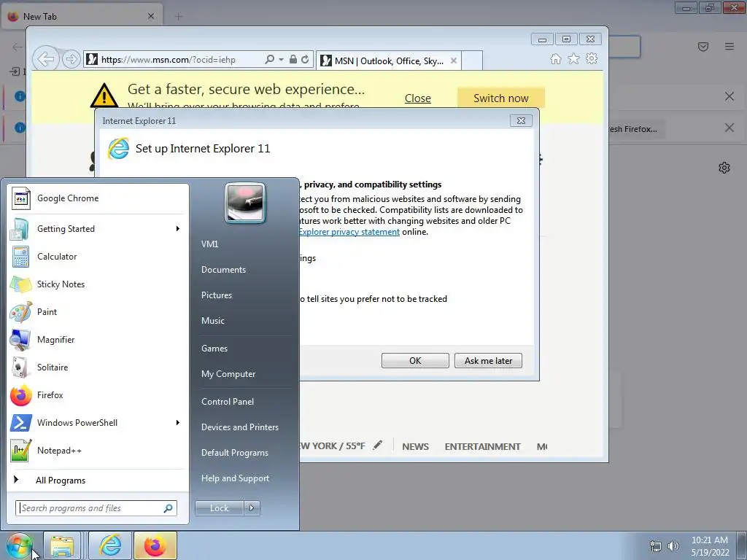This screenshot has height=560, width=747.
Task: Click the user account picture
Action: tap(245, 203)
